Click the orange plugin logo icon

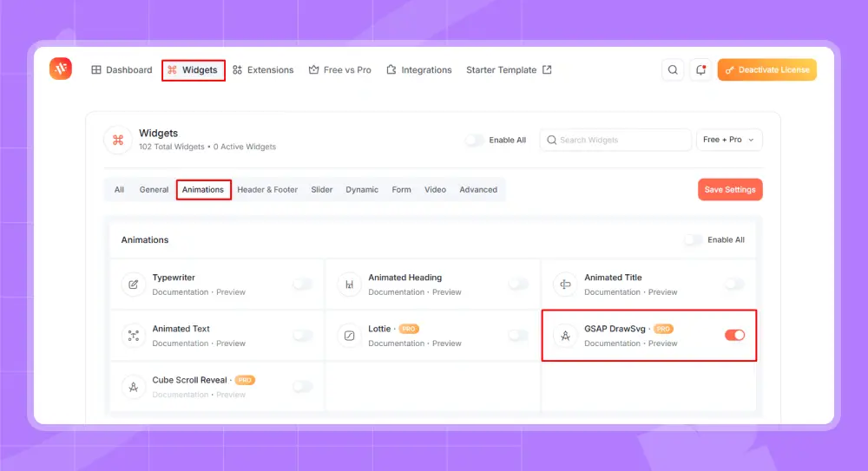pos(61,69)
